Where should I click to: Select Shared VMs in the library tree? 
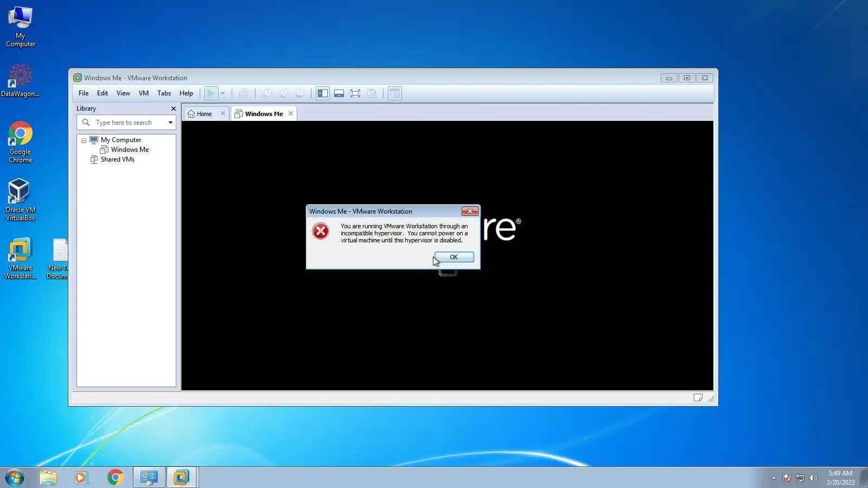pos(117,159)
